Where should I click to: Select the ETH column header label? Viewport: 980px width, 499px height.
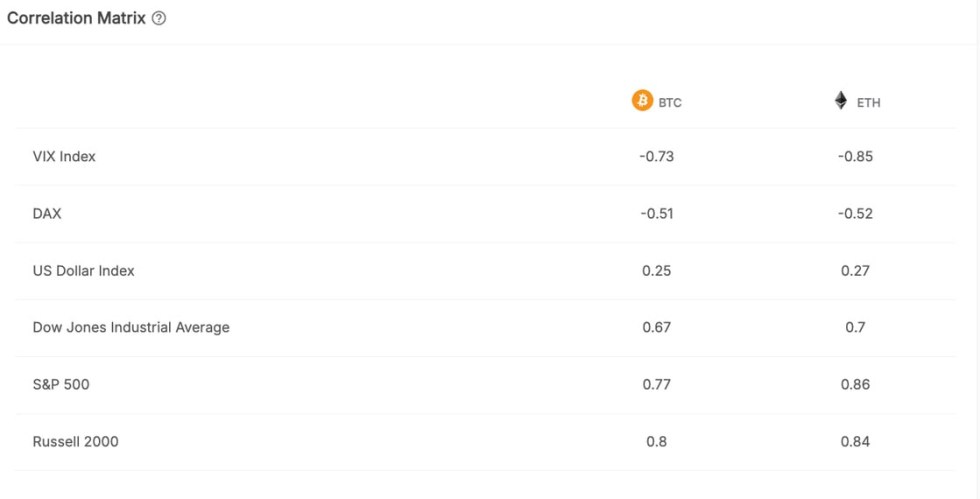click(869, 102)
